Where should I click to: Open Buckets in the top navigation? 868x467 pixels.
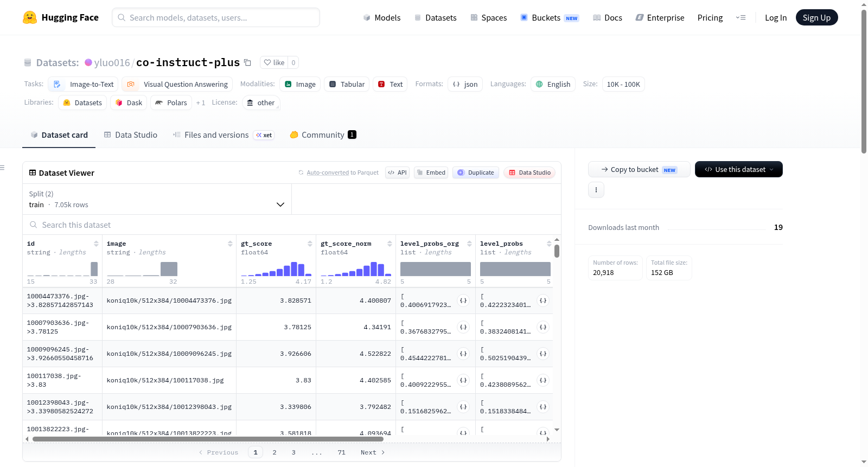(x=550, y=17)
